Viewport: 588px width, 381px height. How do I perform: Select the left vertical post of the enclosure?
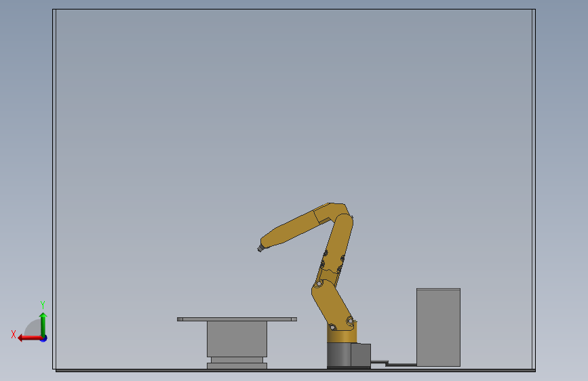click(x=54, y=189)
